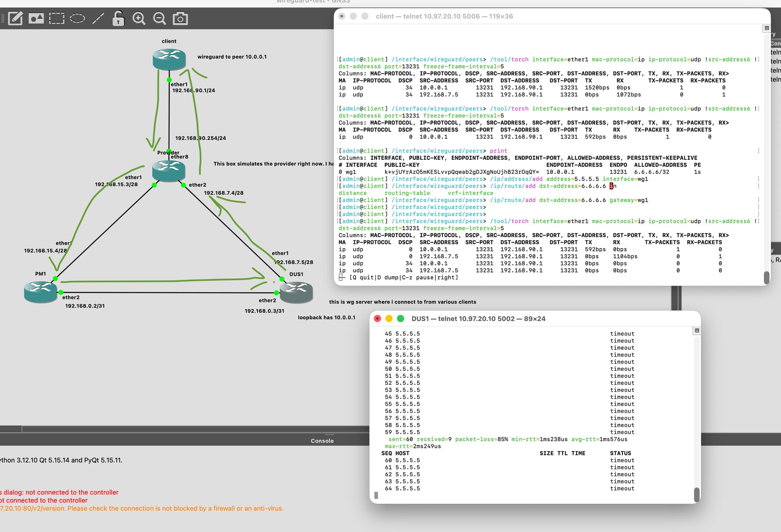Click the DUS1 terminal's scrollbar thumb
Viewport: 781px width, 532px height.
(x=696, y=494)
